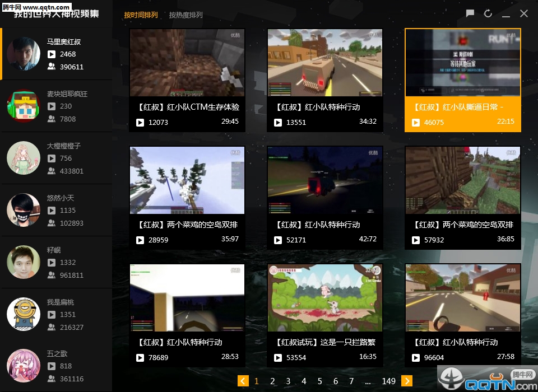
Task: Open 红小队特种行动 42:72 night thumbnail
Action: coord(325,180)
